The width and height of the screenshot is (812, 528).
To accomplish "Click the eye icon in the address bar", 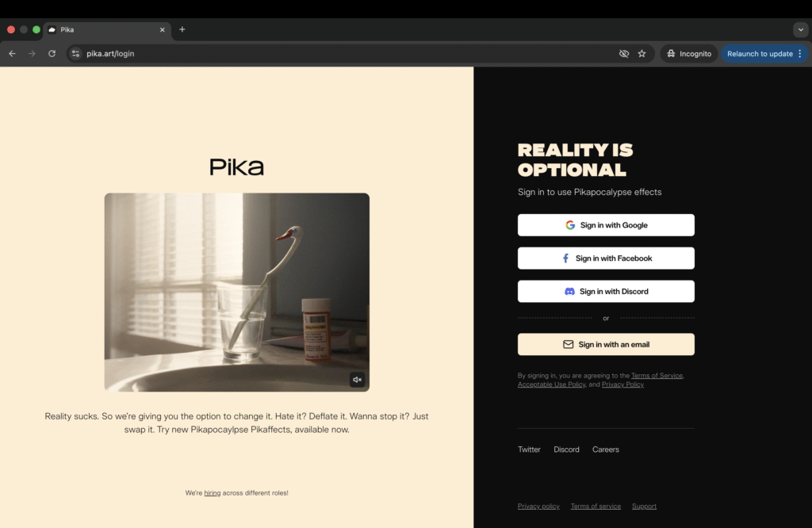I will coord(623,53).
